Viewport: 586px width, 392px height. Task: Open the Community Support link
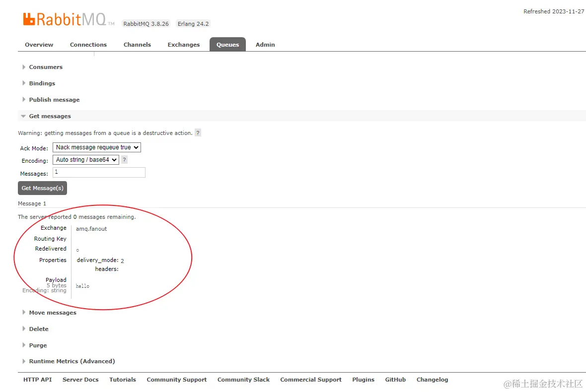(x=177, y=380)
